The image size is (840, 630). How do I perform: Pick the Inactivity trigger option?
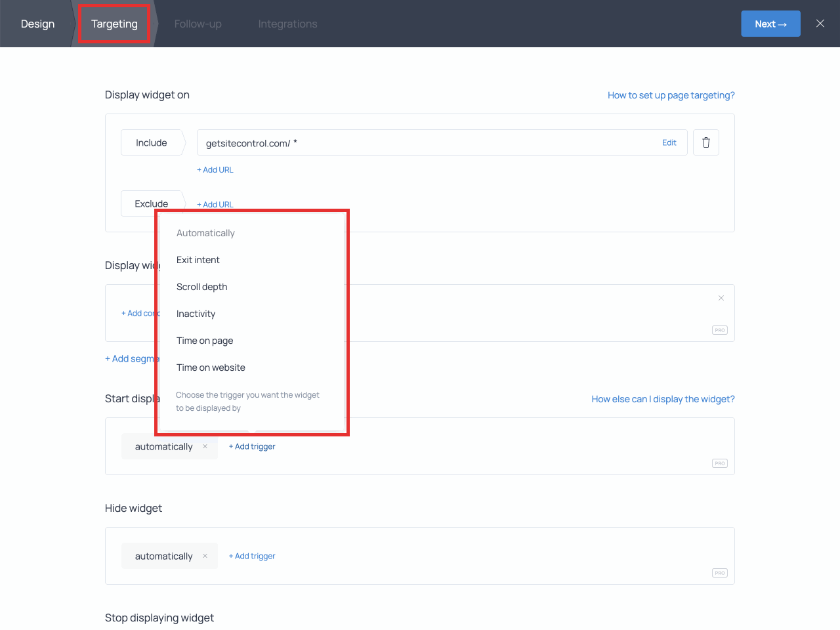[x=196, y=314]
